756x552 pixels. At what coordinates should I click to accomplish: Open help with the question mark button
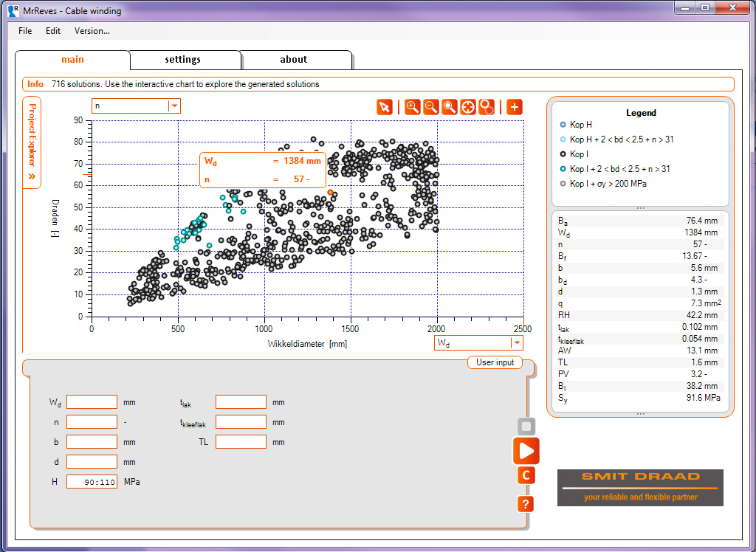(x=526, y=504)
